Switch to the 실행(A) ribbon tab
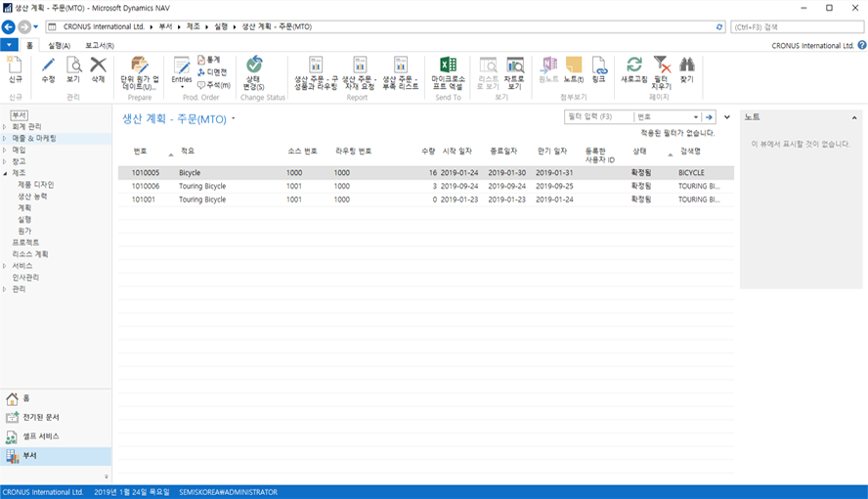 (59, 45)
